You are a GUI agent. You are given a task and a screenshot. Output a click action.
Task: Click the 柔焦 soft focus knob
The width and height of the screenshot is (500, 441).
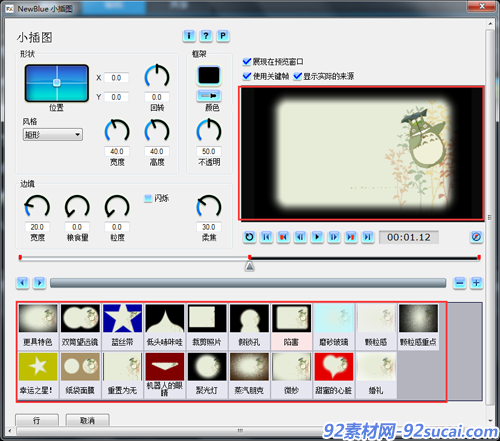pos(209,207)
